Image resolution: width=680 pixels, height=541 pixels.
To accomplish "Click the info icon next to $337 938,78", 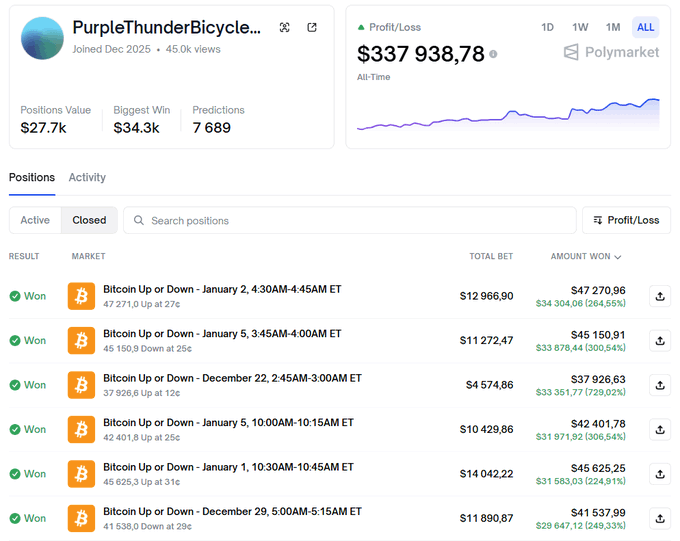I will coord(493,54).
